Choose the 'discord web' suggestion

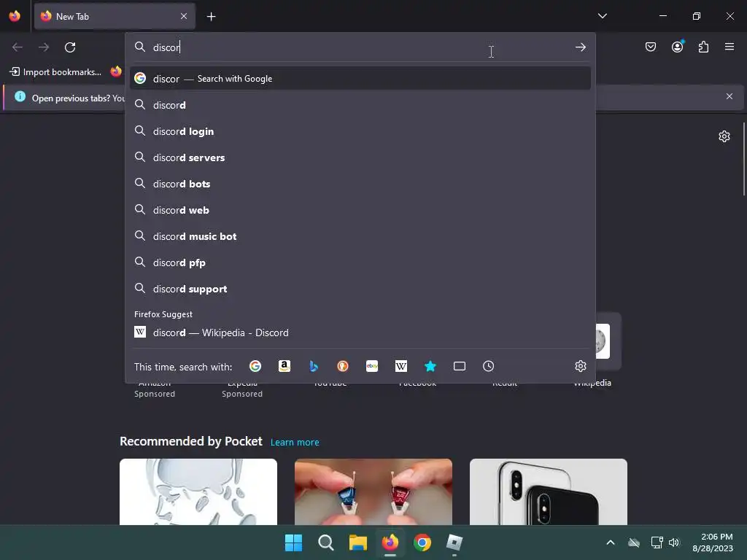pos(360,210)
